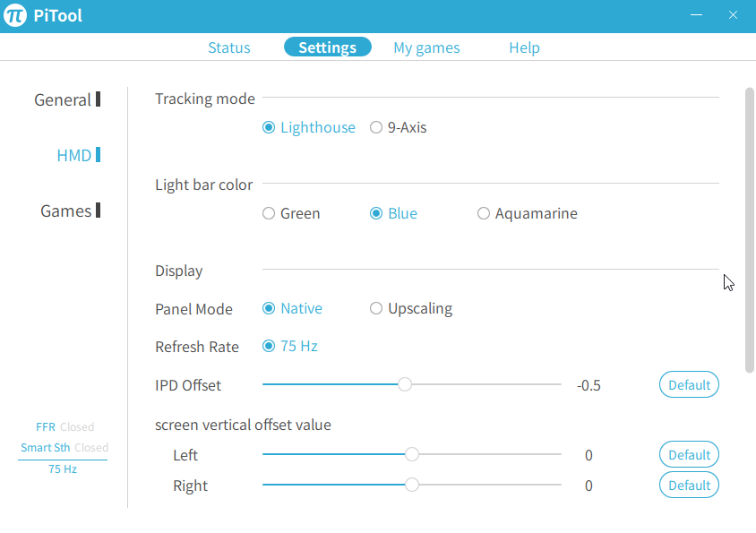
Task: Open the Help tab
Action: pyautogui.click(x=524, y=47)
